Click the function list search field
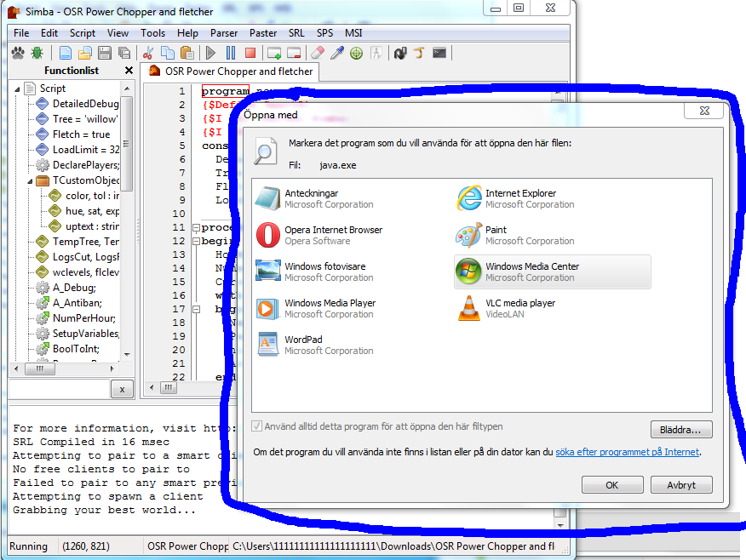This screenshot has width=746, height=560. tap(60, 389)
